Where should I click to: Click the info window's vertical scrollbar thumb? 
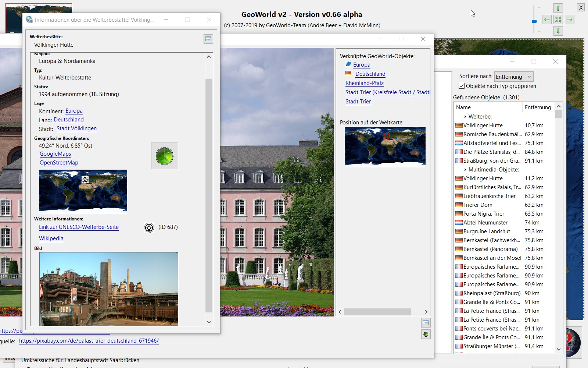[x=209, y=196]
